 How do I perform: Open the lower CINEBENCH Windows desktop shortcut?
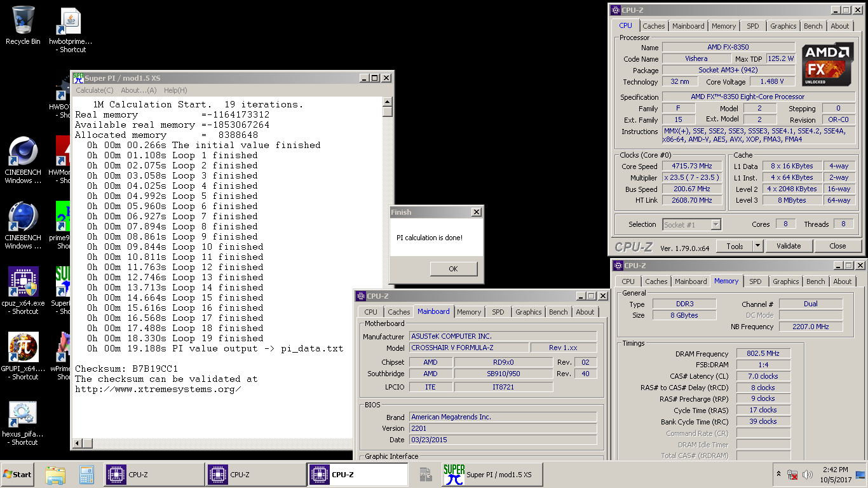coord(23,226)
